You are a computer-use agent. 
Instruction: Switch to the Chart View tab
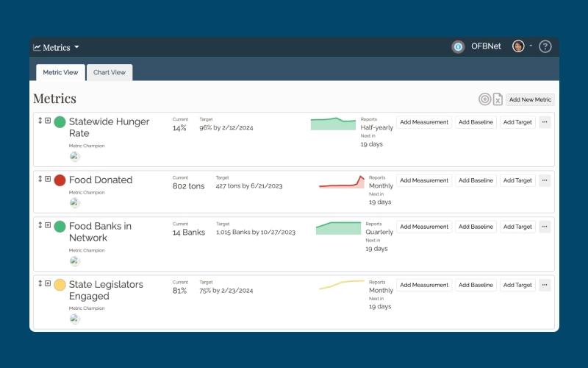pyautogui.click(x=110, y=72)
